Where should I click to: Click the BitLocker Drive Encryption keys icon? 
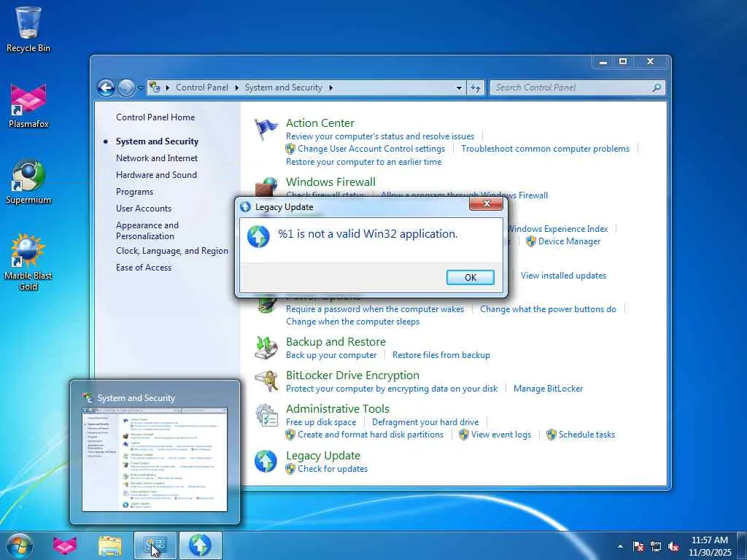(x=266, y=381)
